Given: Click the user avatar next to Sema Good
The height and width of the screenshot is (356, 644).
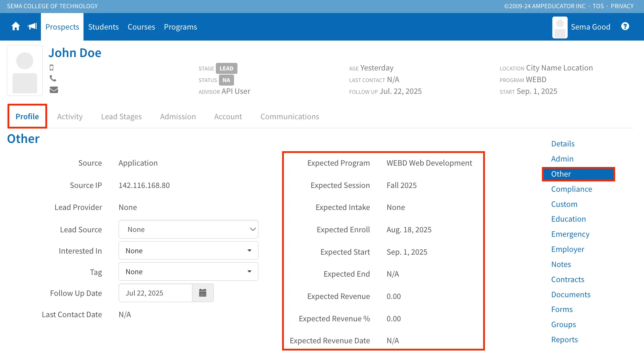Looking at the screenshot, I should click(x=560, y=27).
